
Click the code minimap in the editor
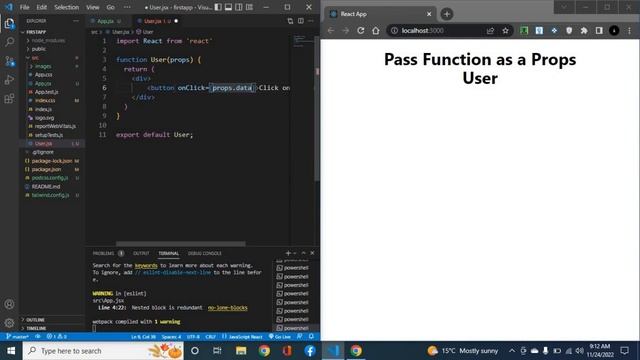tap(302, 40)
